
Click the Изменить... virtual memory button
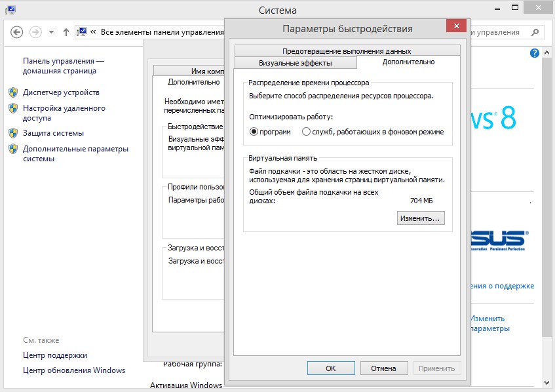pos(421,218)
